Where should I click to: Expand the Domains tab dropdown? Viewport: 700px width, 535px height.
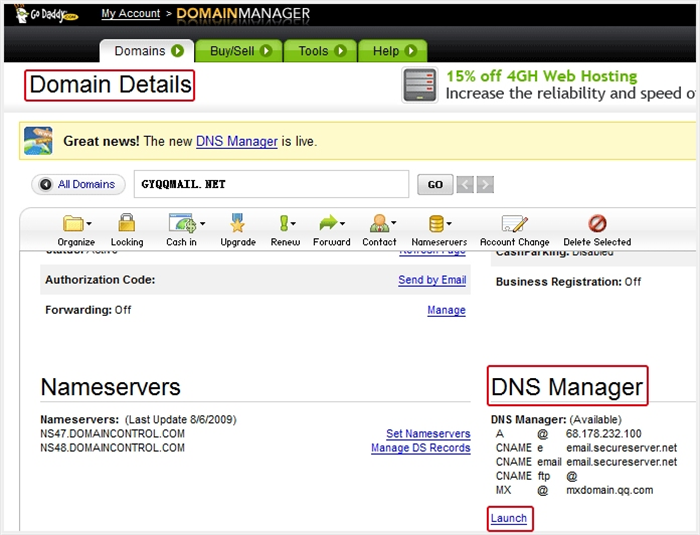pos(178,51)
